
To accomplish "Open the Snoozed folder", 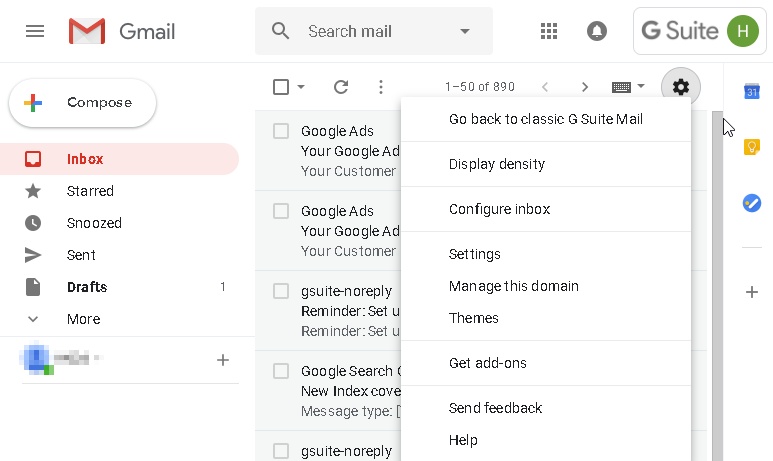I will [119, 223].
